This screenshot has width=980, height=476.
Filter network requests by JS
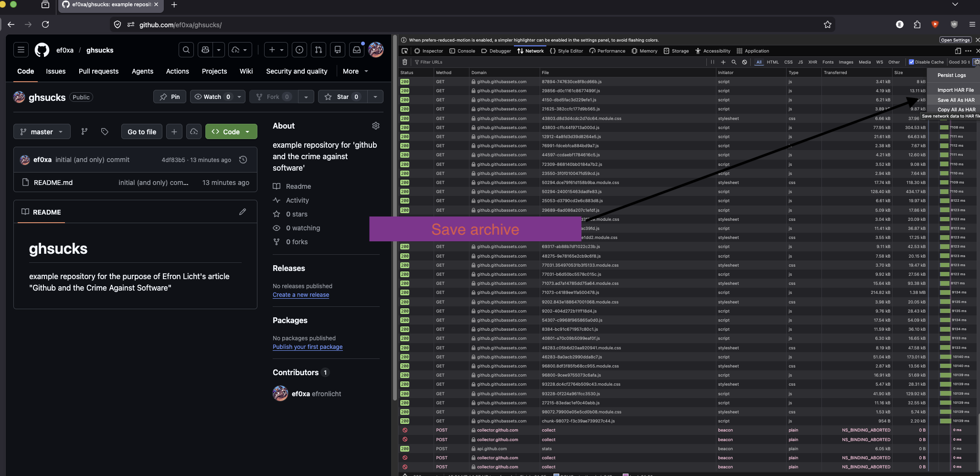pyautogui.click(x=800, y=62)
